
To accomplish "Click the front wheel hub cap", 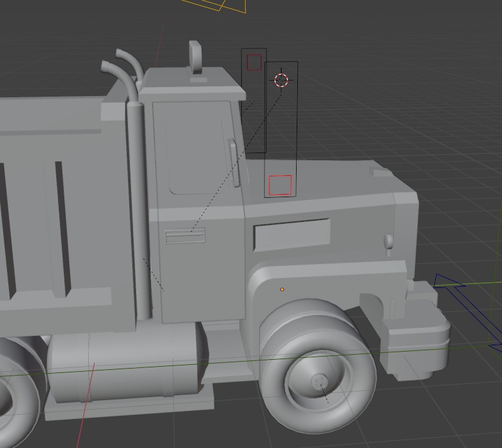I will 319,381.
